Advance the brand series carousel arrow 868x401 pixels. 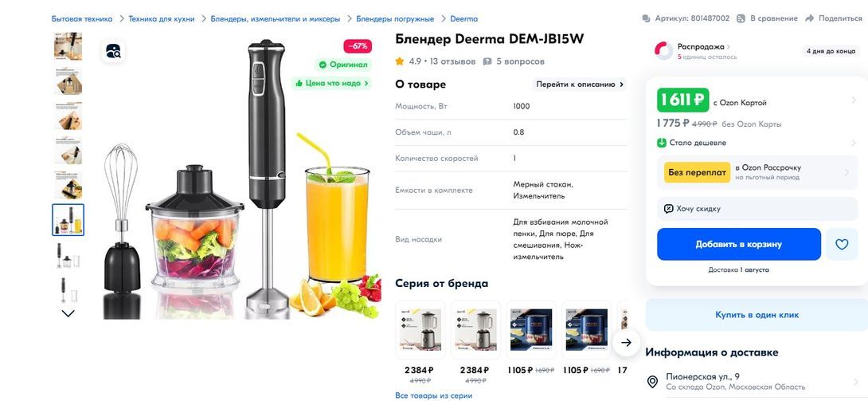[626, 343]
